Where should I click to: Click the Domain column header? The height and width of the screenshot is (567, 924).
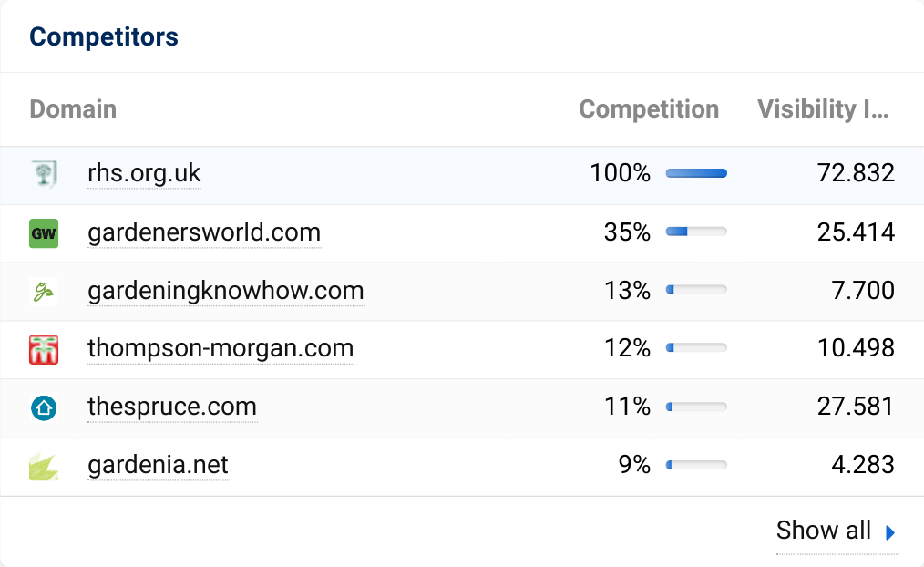coord(73,108)
